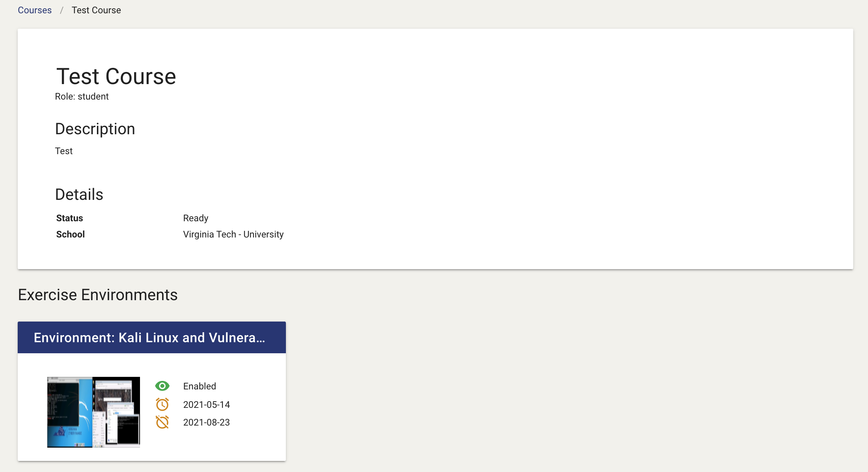Click the Courses breadcrumb link
Image resolution: width=868 pixels, height=472 pixels.
35,10
